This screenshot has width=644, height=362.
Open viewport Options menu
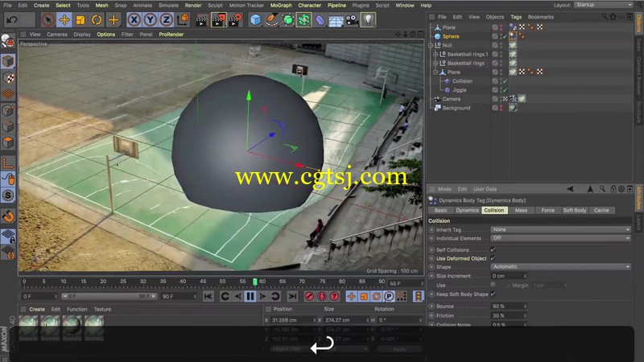coord(106,35)
